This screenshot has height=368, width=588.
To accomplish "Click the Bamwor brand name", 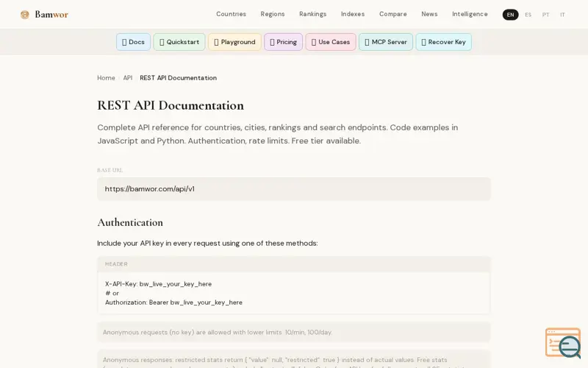I will [51, 15].
